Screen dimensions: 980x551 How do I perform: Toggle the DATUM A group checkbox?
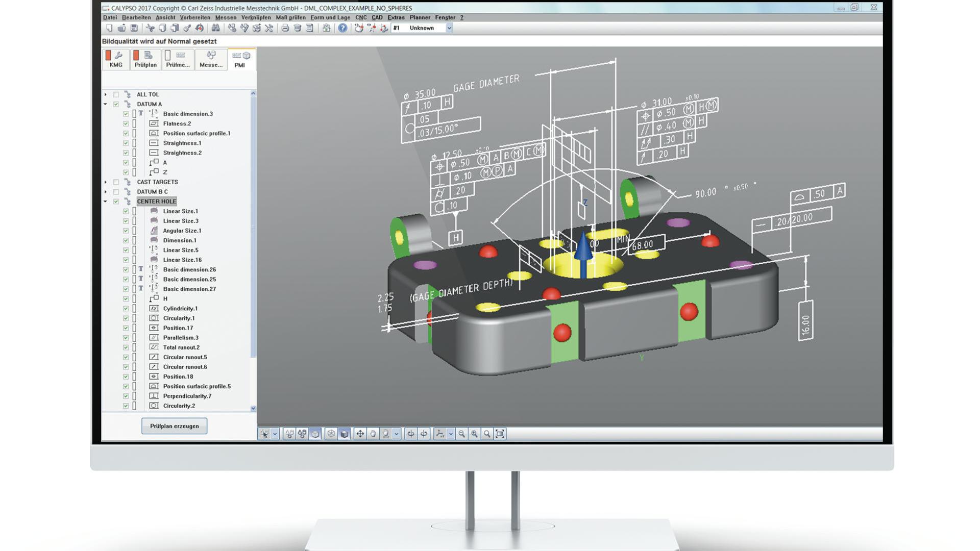click(116, 104)
